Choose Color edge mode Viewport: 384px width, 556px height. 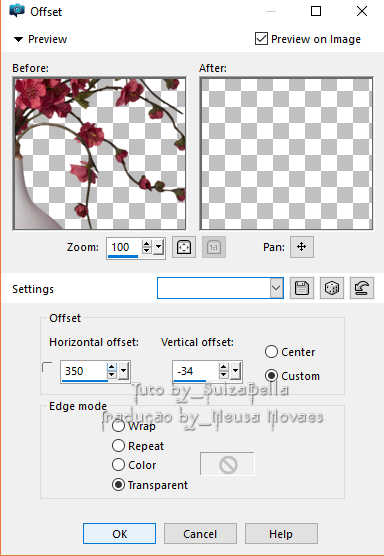pos(118,465)
